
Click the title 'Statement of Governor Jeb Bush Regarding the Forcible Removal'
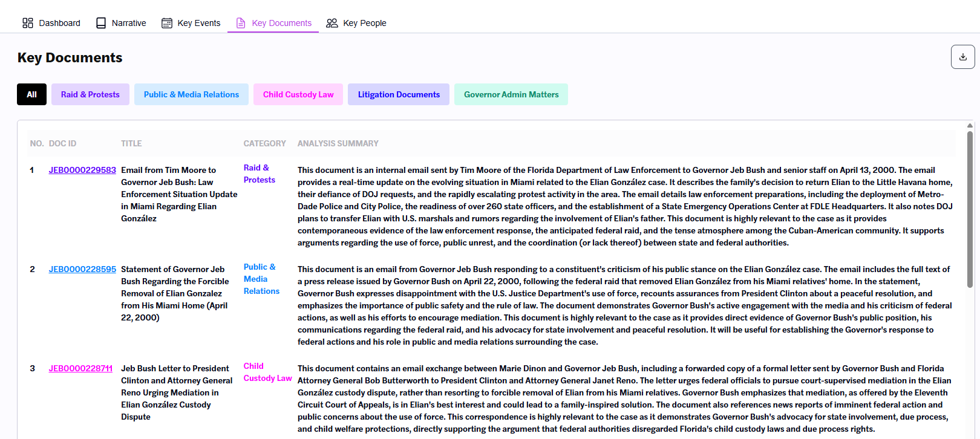[175, 293]
